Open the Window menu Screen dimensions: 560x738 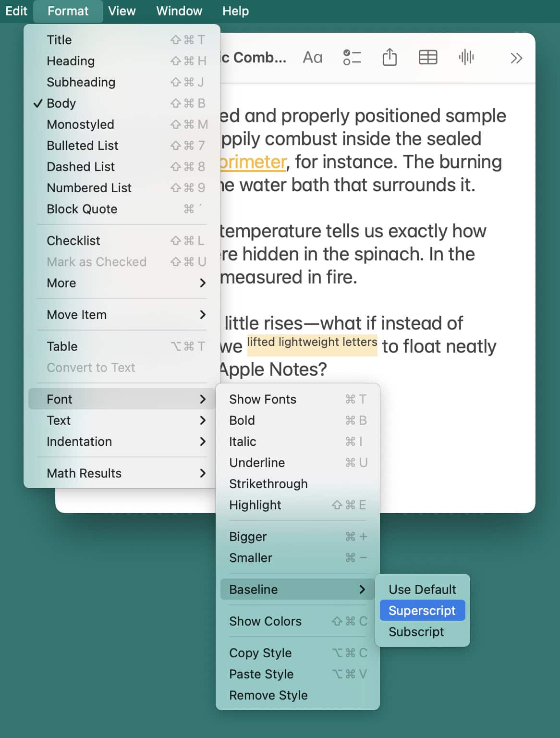tap(179, 11)
